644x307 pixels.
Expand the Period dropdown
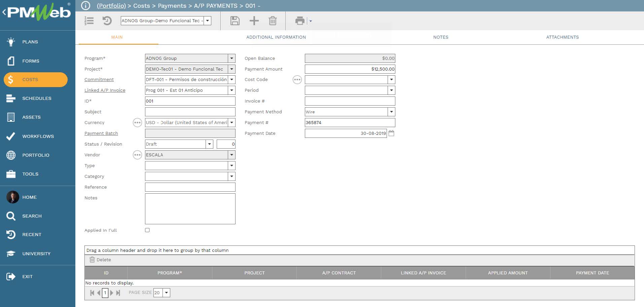tap(391, 90)
